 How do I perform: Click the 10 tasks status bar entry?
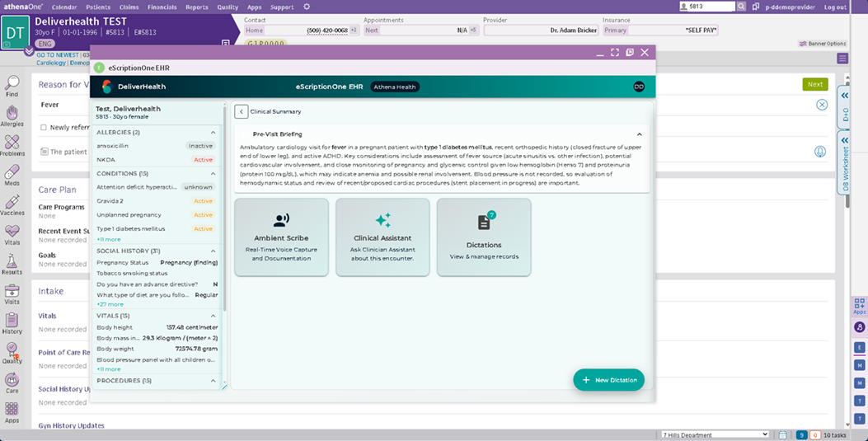(x=835, y=435)
